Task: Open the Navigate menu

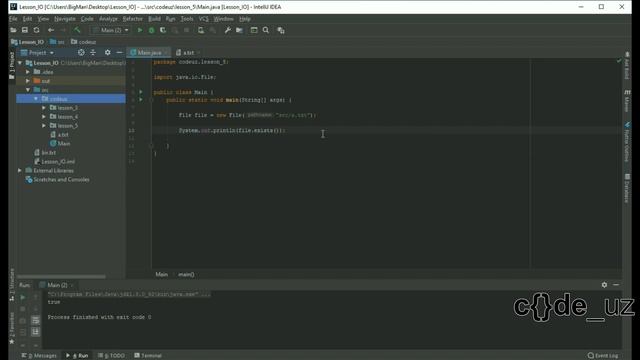Action: (65, 19)
